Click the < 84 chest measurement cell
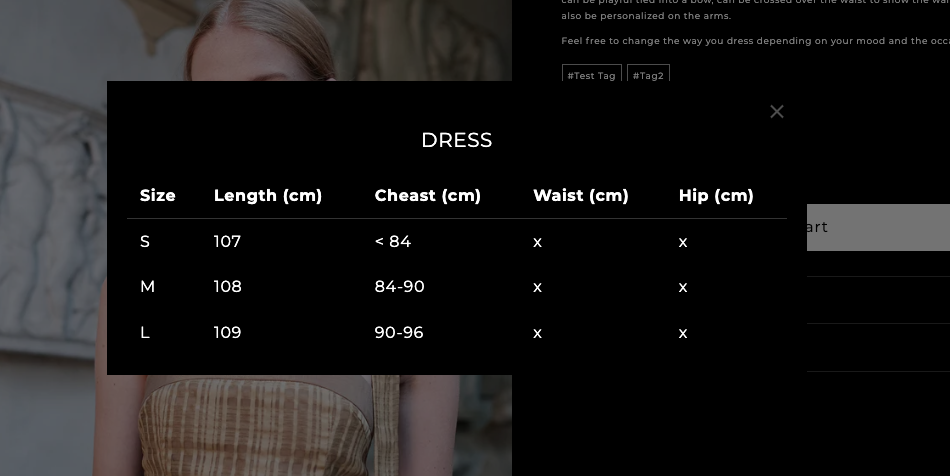This screenshot has width=950, height=476. (x=392, y=241)
